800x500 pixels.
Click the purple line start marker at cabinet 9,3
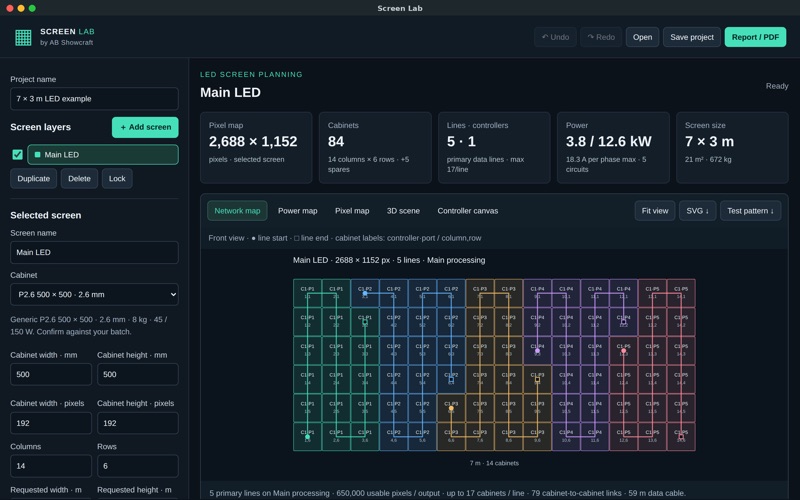point(537,351)
